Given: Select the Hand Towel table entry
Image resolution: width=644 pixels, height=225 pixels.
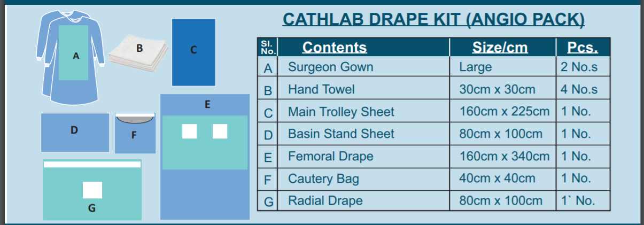Looking at the screenshot, I should [x=321, y=89].
